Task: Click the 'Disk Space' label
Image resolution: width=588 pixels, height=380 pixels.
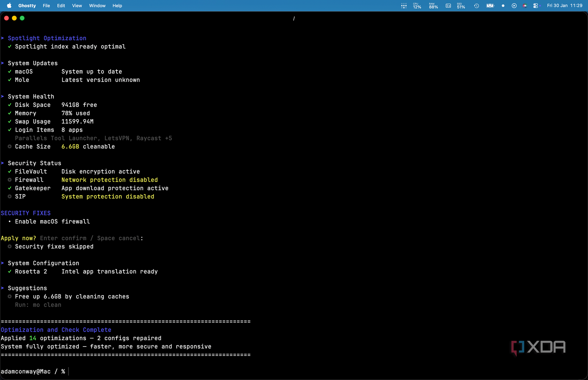Action: 33,105
